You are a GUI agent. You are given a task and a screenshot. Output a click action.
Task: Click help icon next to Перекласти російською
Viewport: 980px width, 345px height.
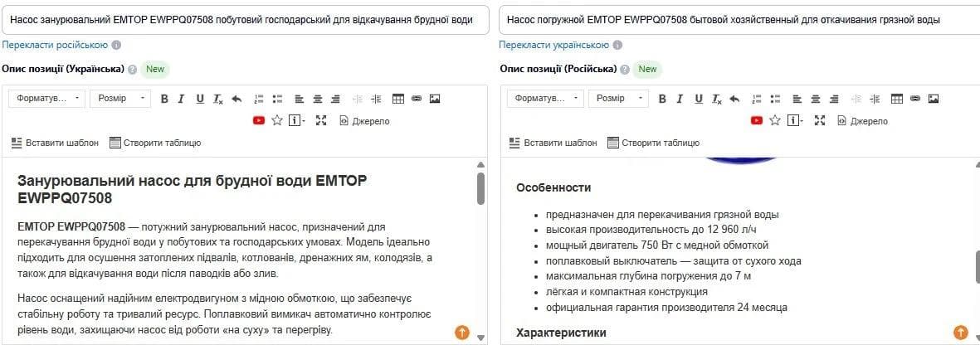116,45
